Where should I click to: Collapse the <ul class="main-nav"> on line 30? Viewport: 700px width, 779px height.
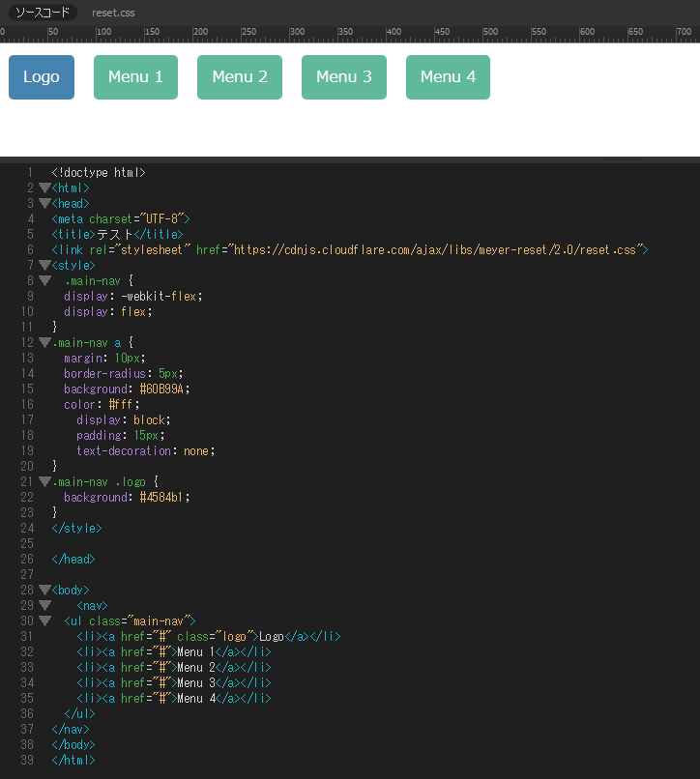44,620
